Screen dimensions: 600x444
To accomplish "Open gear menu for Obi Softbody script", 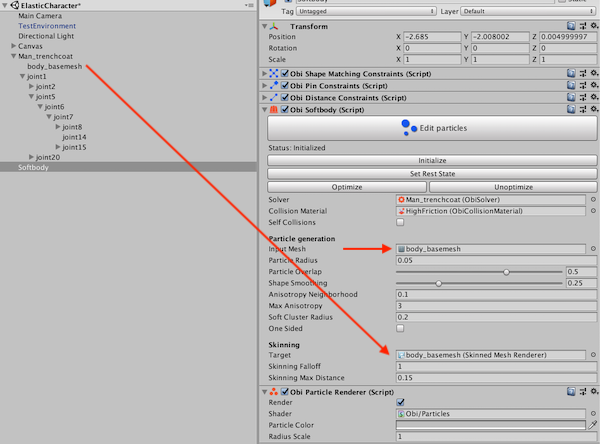I will tap(594, 109).
